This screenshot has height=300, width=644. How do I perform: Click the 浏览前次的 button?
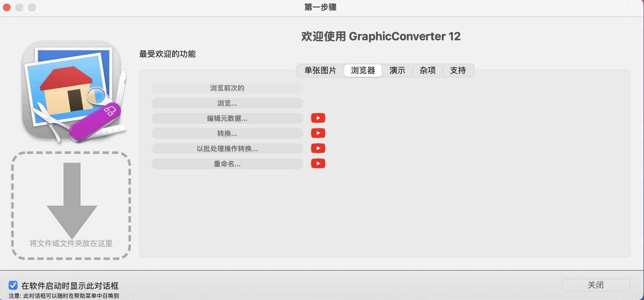point(227,88)
